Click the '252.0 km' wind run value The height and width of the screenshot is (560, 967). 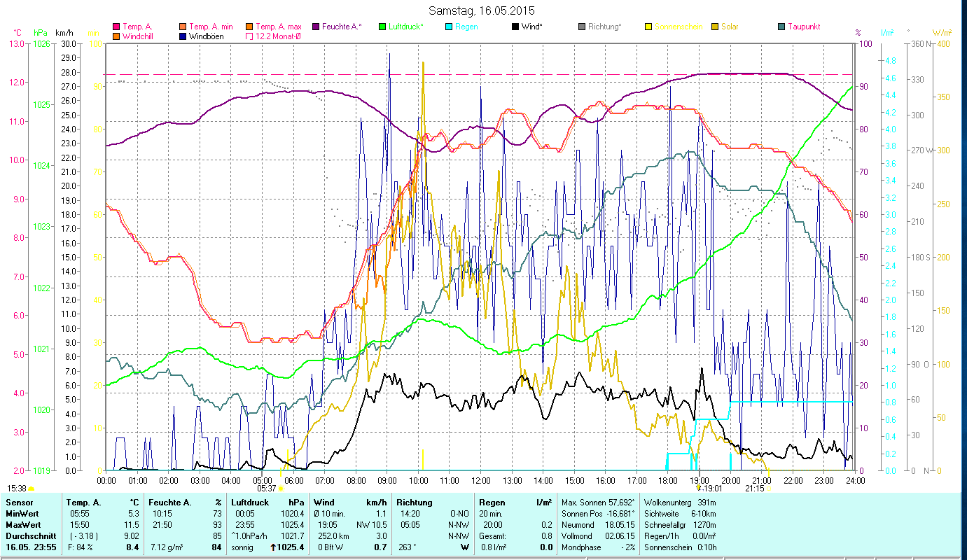point(334,536)
